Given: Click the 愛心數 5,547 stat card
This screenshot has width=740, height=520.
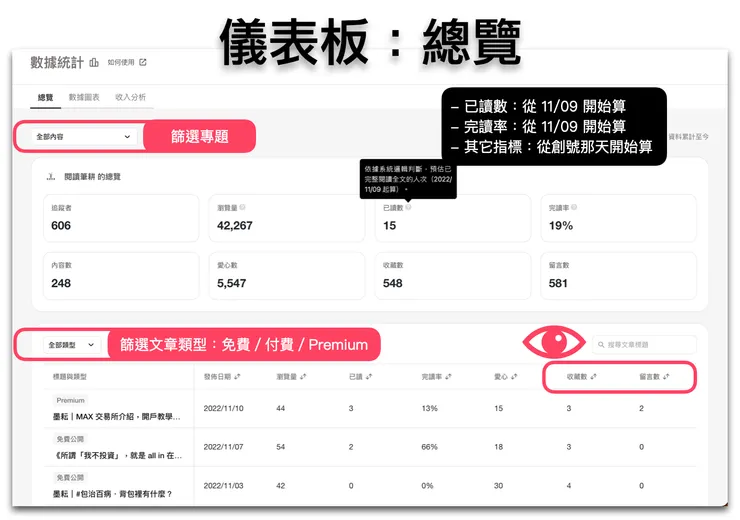Looking at the screenshot, I should pos(287,276).
